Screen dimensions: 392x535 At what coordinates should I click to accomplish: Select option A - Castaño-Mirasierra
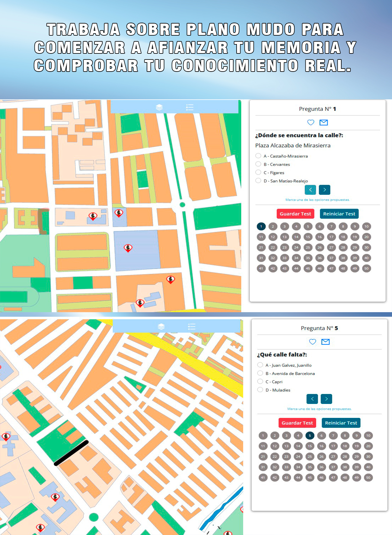[258, 156]
